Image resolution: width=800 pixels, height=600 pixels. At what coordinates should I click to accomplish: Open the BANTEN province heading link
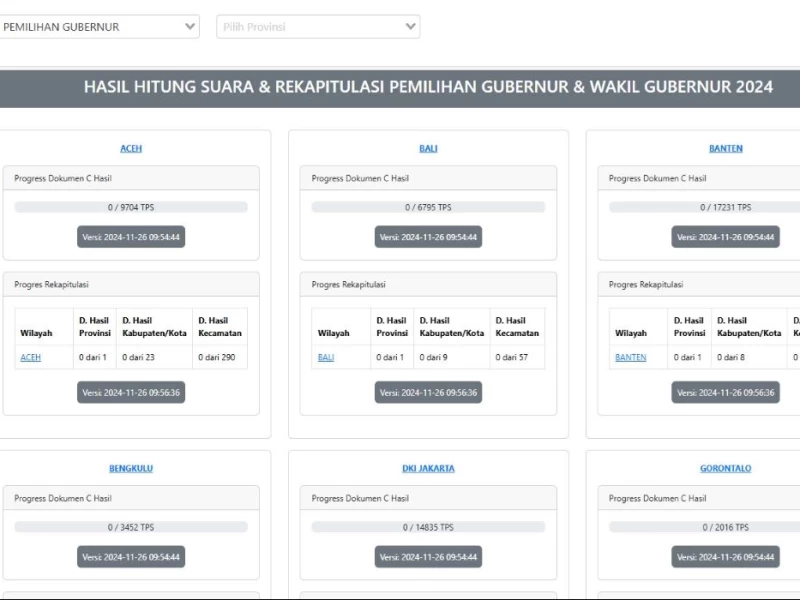point(726,148)
